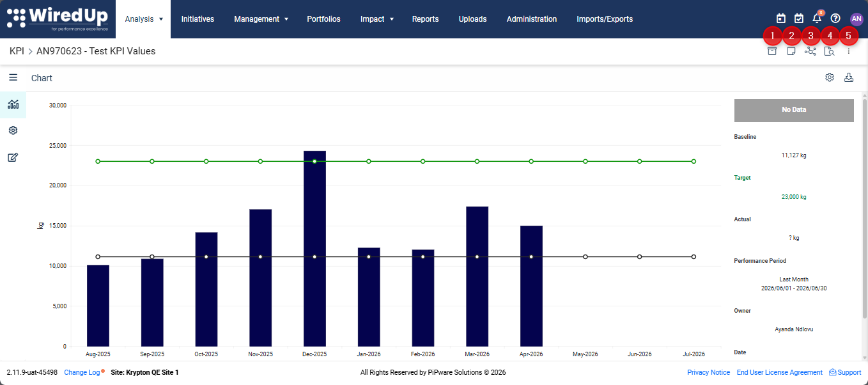
Task: Open the Reports menu item
Action: [x=425, y=19]
